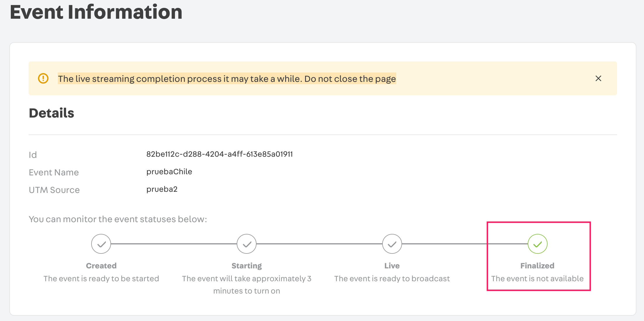The height and width of the screenshot is (321, 644).
Task: Click the Live status label
Action: 392,265
